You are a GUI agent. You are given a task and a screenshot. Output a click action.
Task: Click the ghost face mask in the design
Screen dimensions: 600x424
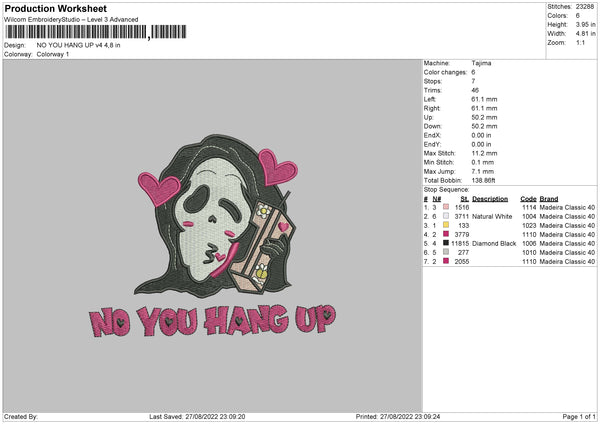[x=215, y=194]
